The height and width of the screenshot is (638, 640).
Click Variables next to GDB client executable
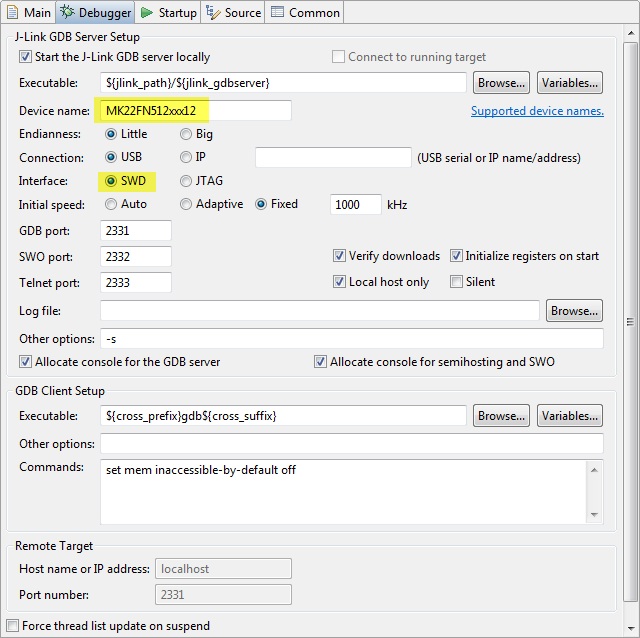point(570,416)
